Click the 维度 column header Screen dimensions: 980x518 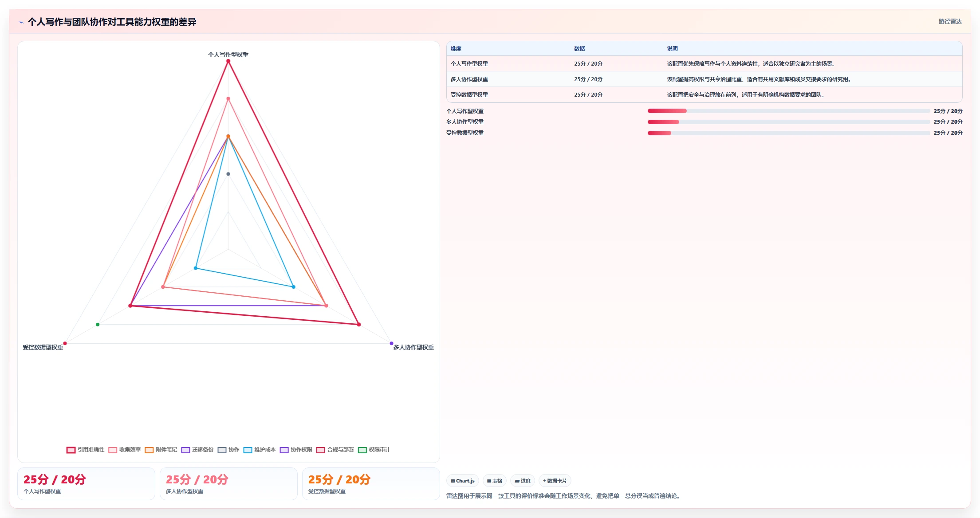pyautogui.click(x=456, y=49)
